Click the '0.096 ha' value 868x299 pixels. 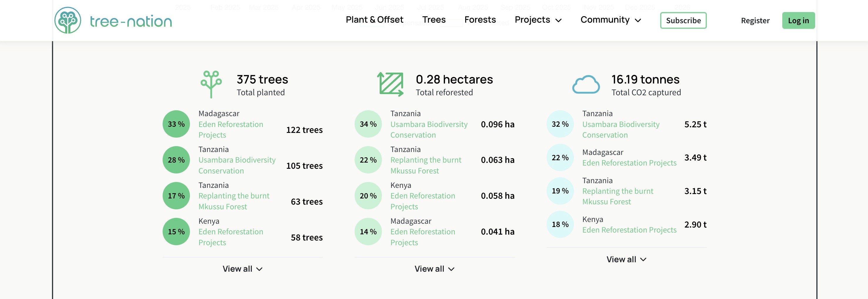pos(497,124)
